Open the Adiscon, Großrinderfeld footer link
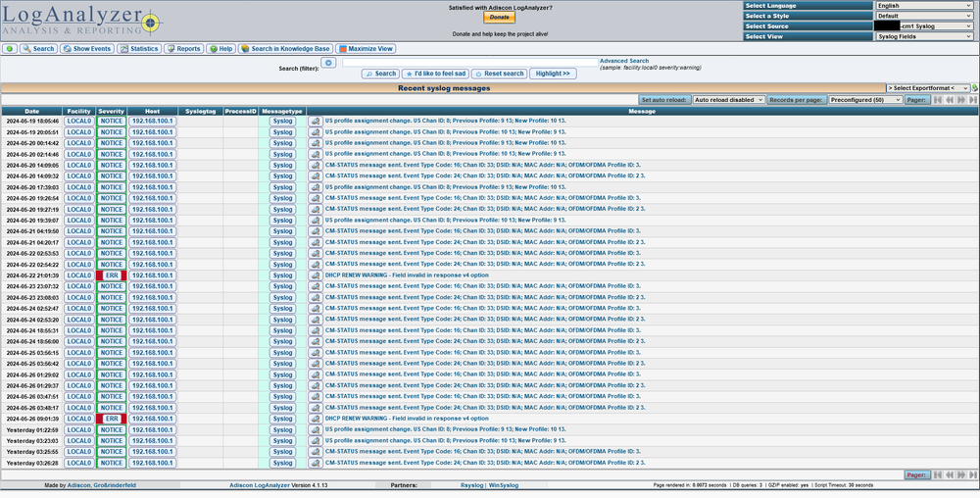The height and width of the screenshot is (498, 980). point(101,485)
